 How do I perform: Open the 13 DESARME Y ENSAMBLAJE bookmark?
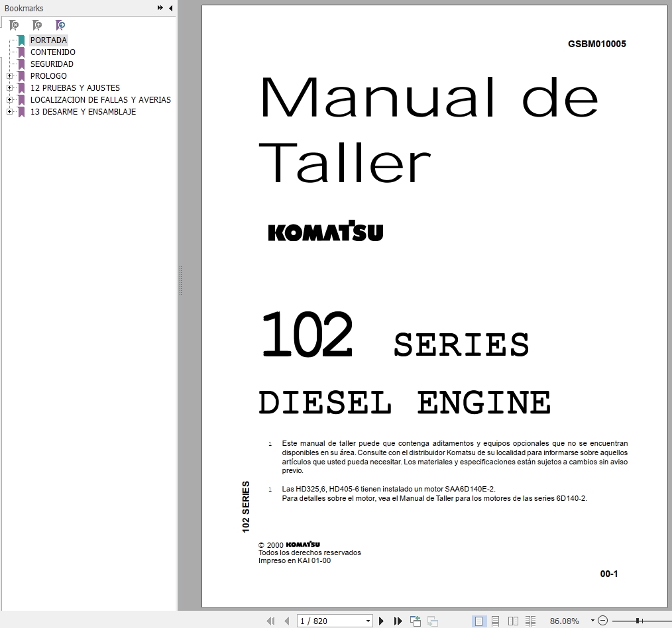[x=83, y=112]
